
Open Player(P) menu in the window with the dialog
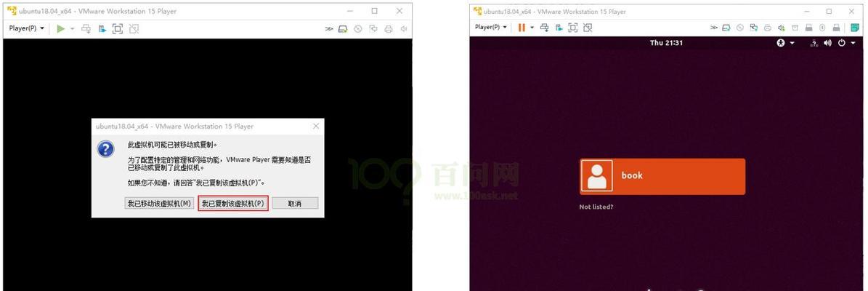click(27, 28)
